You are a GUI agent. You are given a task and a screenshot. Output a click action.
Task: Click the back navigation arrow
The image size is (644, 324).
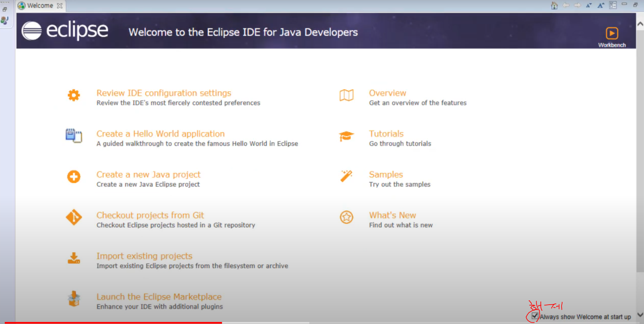[x=566, y=5]
